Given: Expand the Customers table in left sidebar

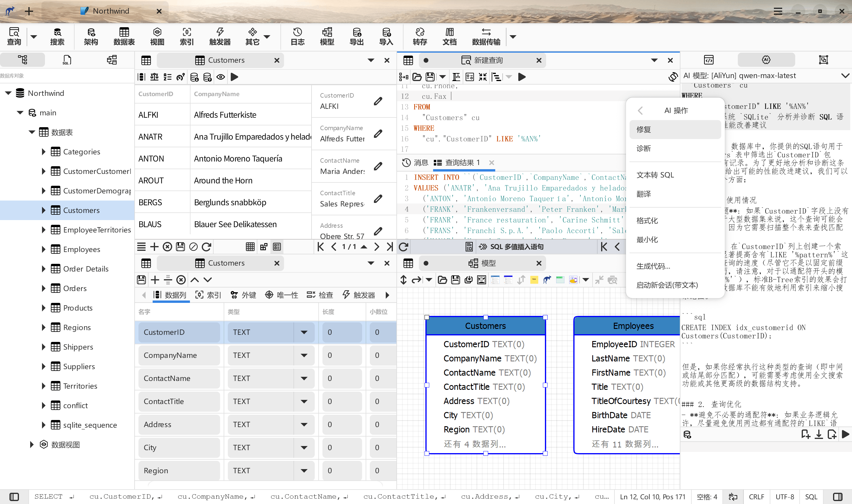Looking at the screenshot, I should 42,210.
